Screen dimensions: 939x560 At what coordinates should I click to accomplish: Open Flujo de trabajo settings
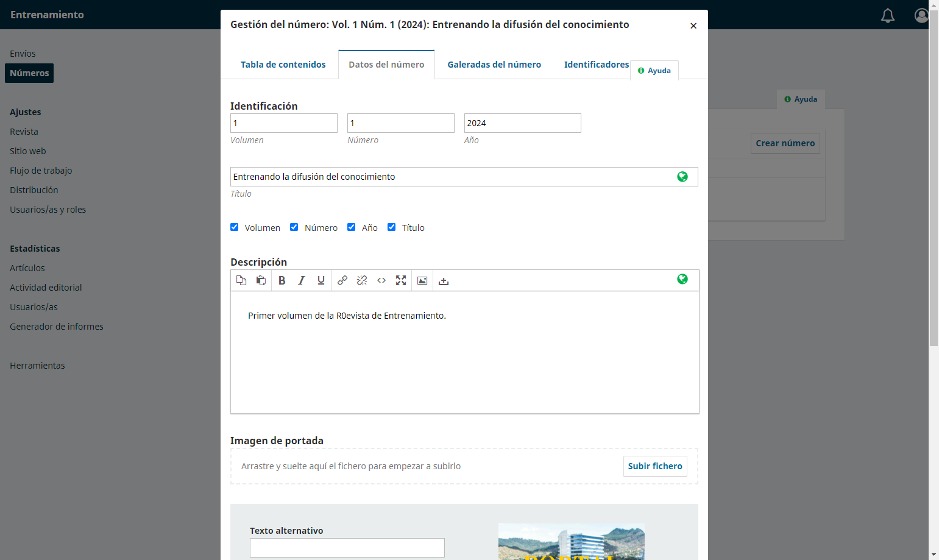[41, 171]
